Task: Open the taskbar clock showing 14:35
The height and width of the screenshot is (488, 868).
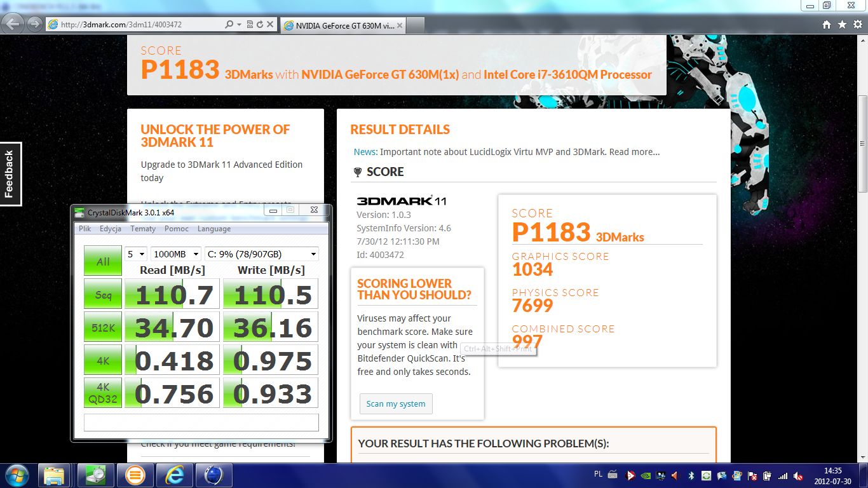Action: pyautogui.click(x=832, y=475)
